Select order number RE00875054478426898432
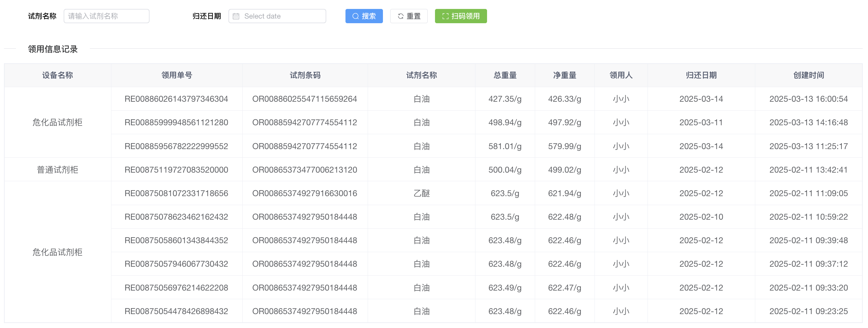The height and width of the screenshot is (328, 868). (176, 311)
